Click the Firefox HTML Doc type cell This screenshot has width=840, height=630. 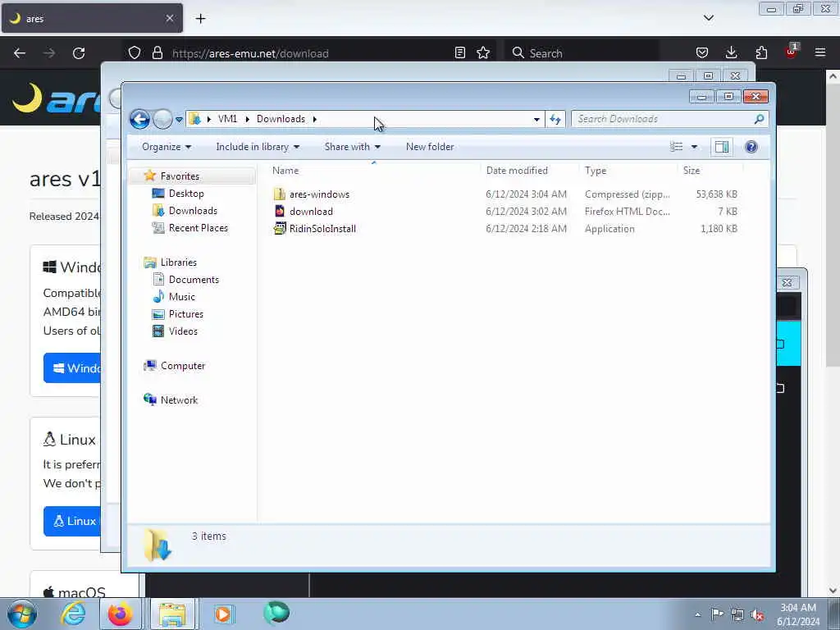point(628,212)
